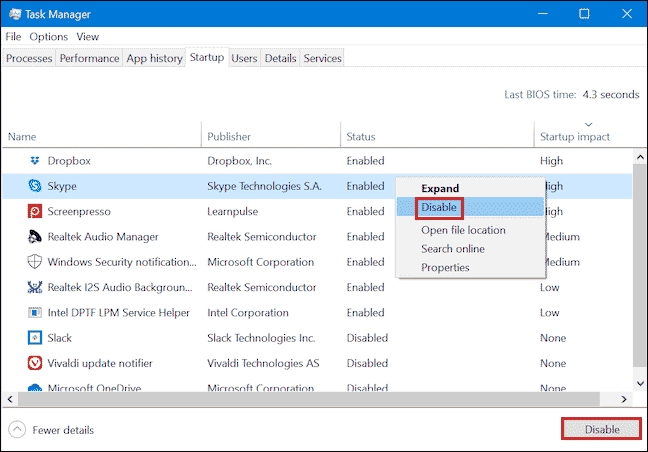
Task: Sort by the Name column header
Action: pyautogui.click(x=102, y=136)
